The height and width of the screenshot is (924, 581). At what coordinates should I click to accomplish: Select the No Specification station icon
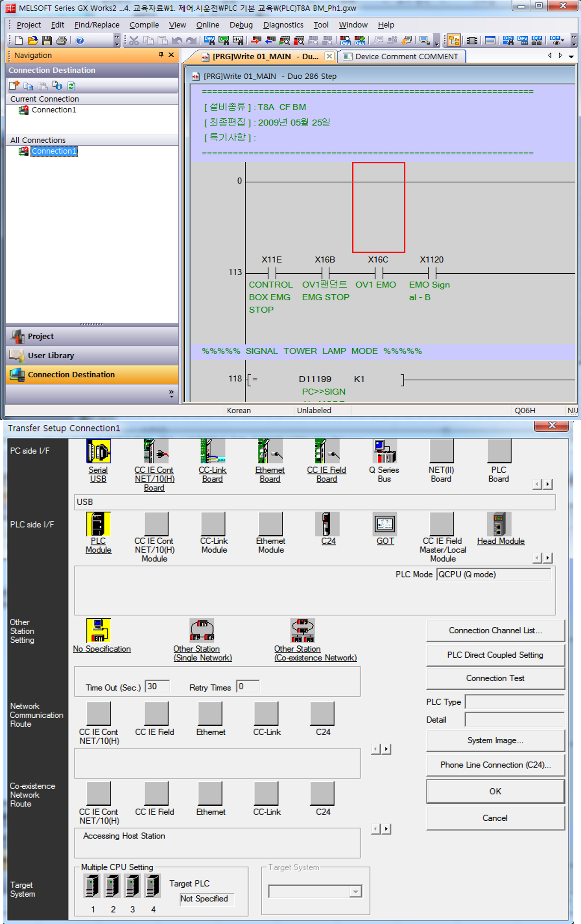point(98,630)
